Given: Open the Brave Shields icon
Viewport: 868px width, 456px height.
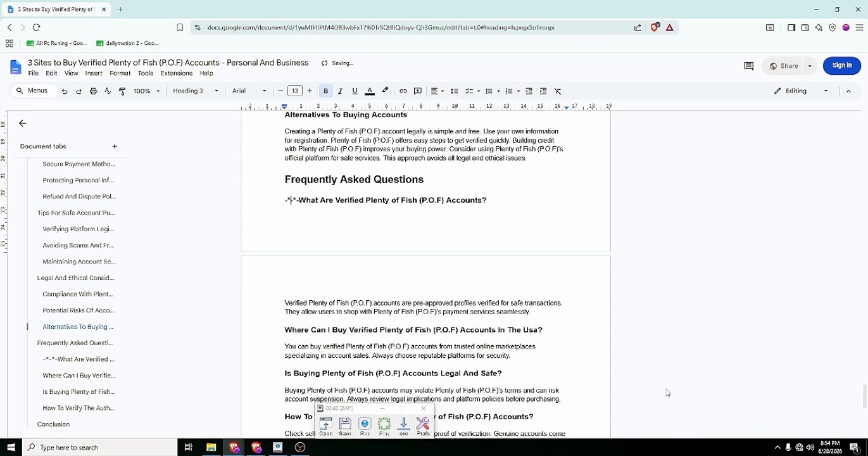Looking at the screenshot, I should pos(655,27).
